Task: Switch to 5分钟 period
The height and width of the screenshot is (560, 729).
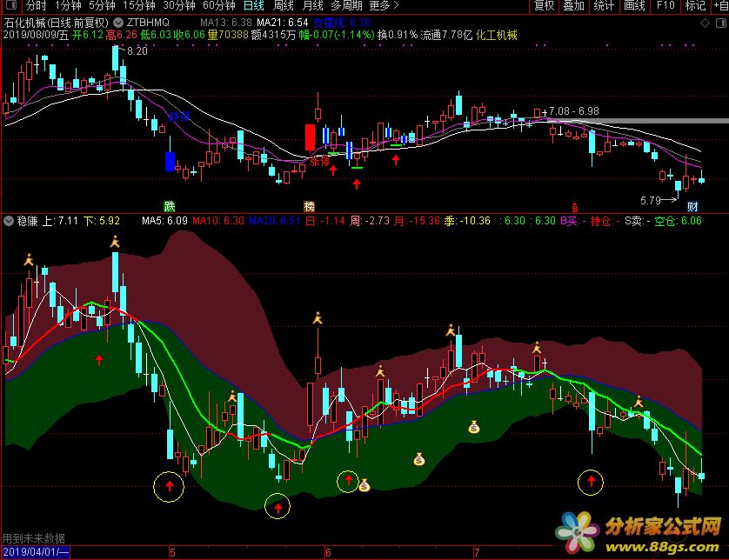Action: pyautogui.click(x=103, y=5)
